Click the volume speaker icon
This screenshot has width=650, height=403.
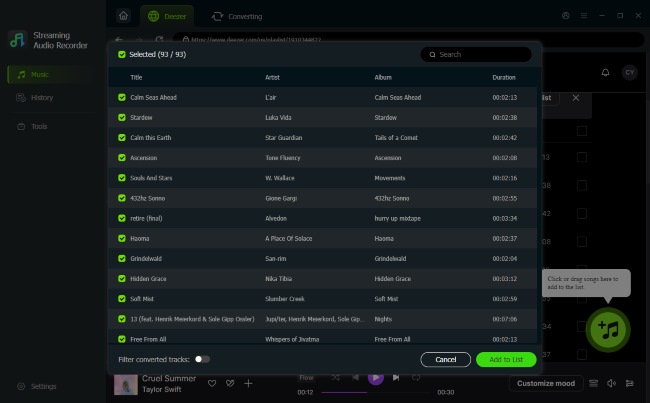click(x=611, y=384)
